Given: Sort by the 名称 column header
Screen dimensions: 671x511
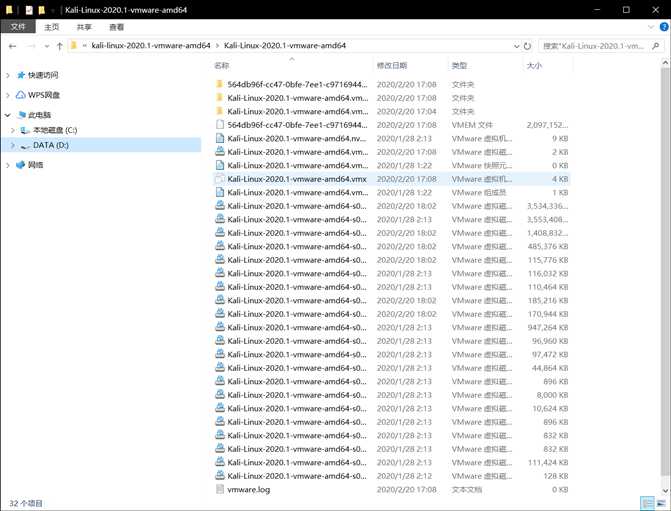Looking at the screenshot, I should click(222, 65).
